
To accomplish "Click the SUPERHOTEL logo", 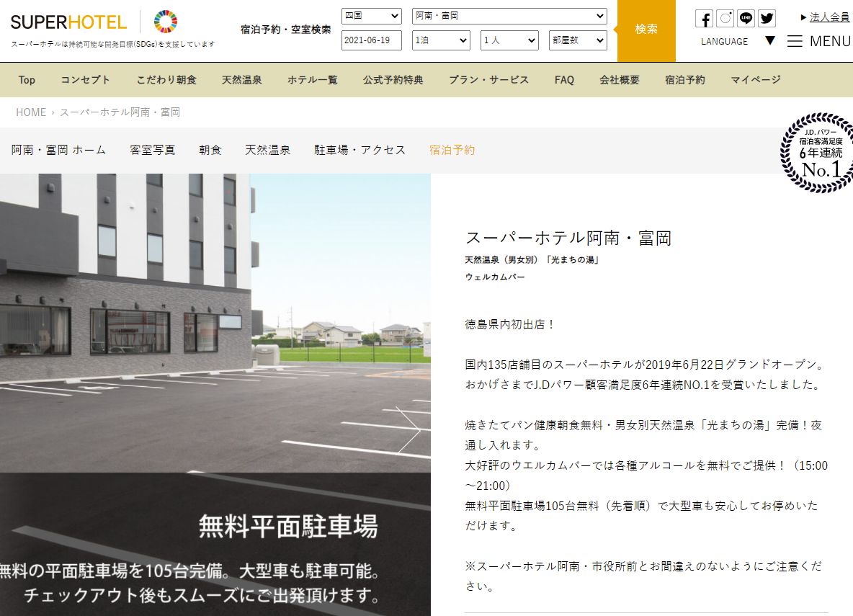I will coord(68,22).
